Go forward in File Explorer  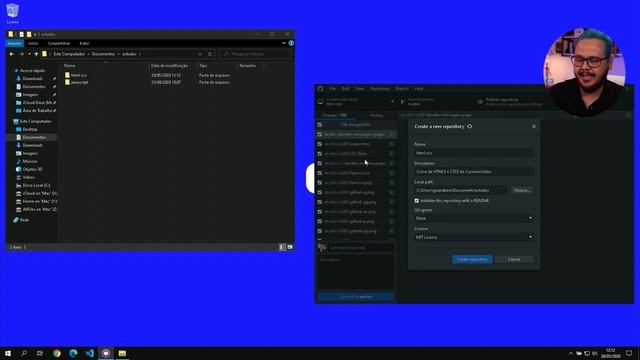point(21,54)
